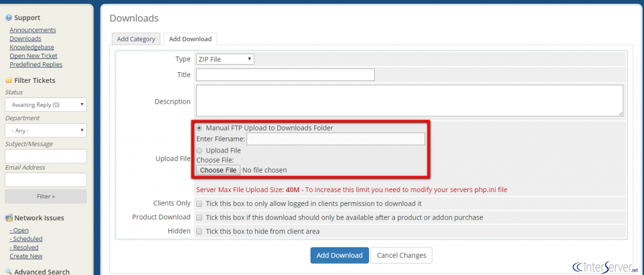Open the Open New Ticket link
Screen dimensions: 644x275
click(x=33, y=56)
